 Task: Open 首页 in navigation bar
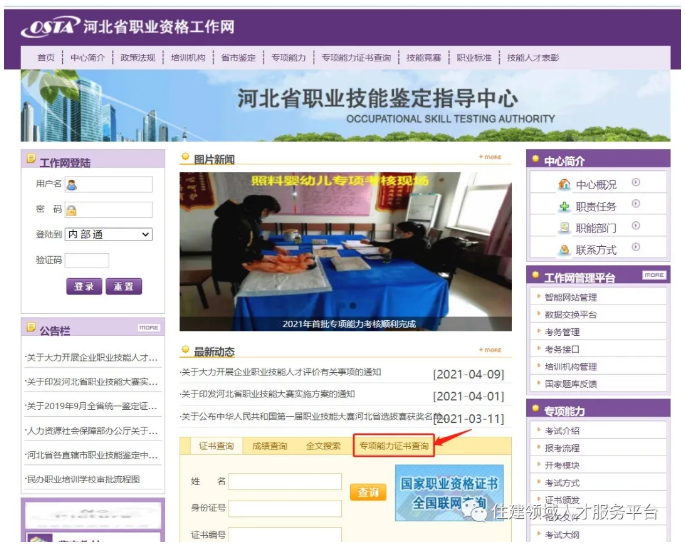[46, 58]
